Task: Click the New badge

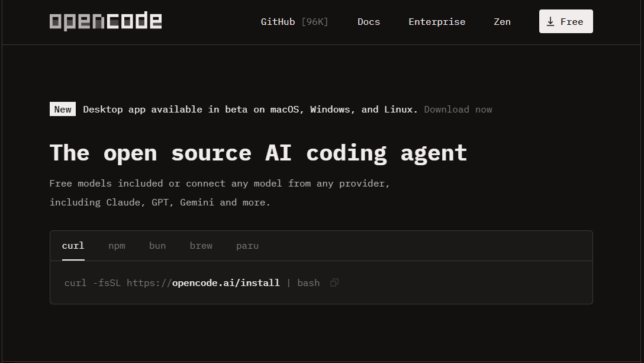Action: point(63,110)
